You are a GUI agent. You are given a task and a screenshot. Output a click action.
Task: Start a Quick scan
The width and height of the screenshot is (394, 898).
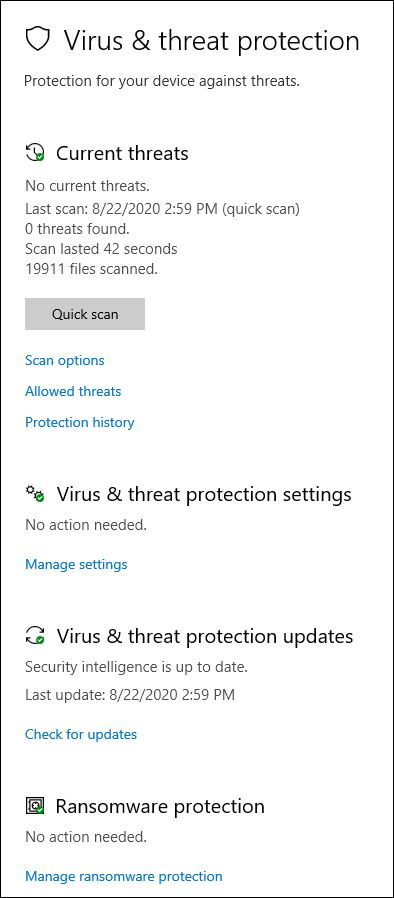(x=85, y=314)
